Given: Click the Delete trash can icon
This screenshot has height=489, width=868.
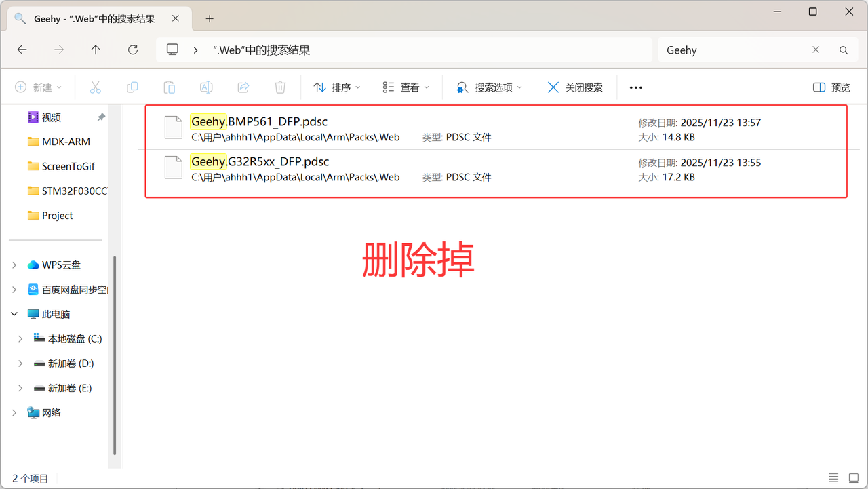Looking at the screenshot, I should (x=280, y=87).
